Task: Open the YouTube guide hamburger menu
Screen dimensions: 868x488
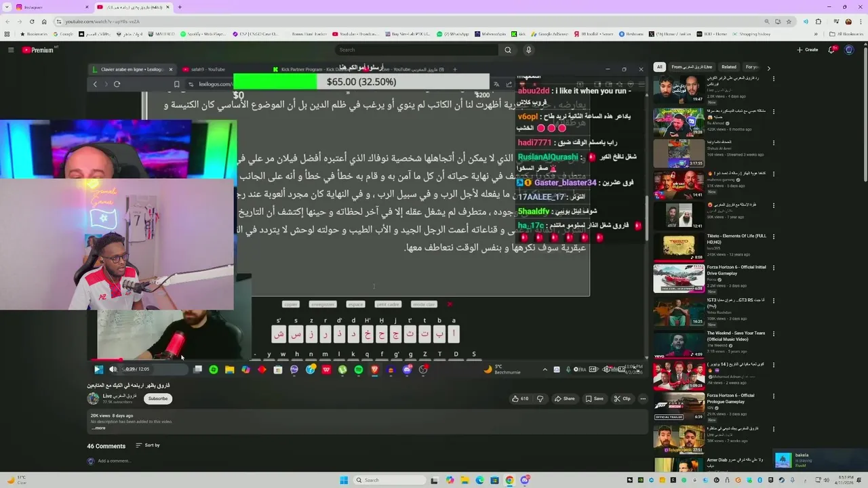Action: [11, 49]
